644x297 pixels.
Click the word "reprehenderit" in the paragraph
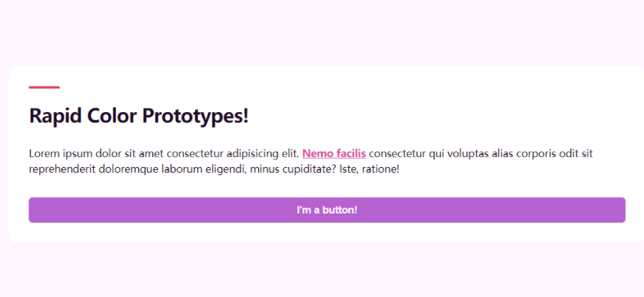[x=61, y=169]
